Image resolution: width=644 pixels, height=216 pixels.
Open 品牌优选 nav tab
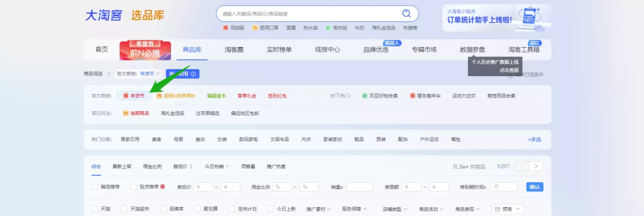tap(376, 49)
